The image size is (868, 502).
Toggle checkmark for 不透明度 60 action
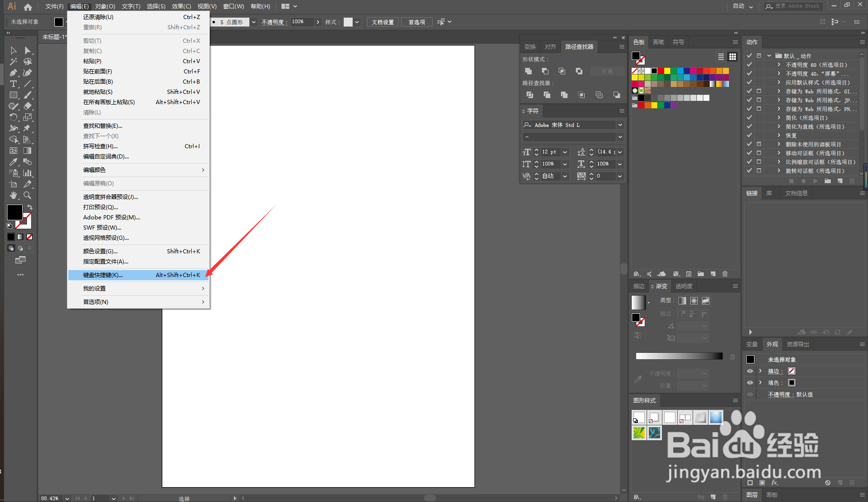click(749, 65)
